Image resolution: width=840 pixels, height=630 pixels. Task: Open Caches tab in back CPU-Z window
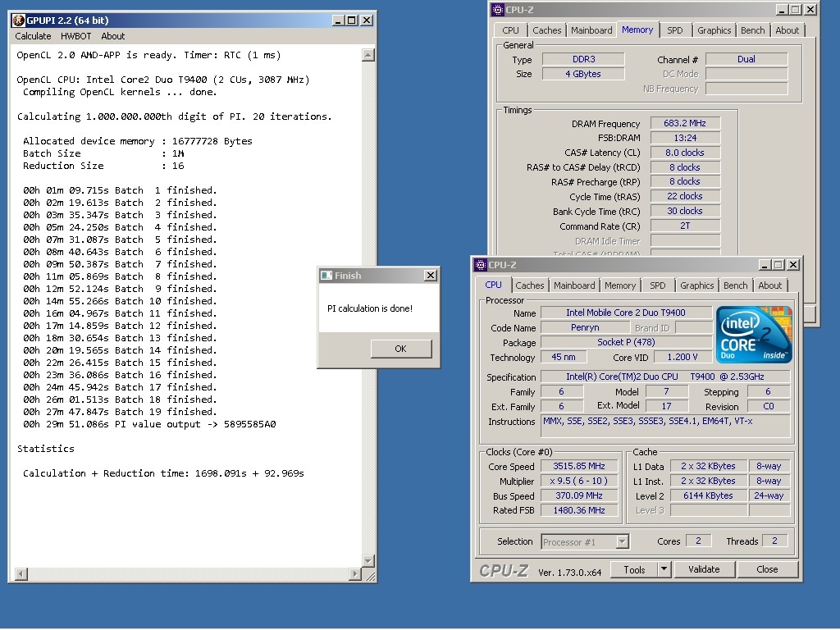(547, 30)
